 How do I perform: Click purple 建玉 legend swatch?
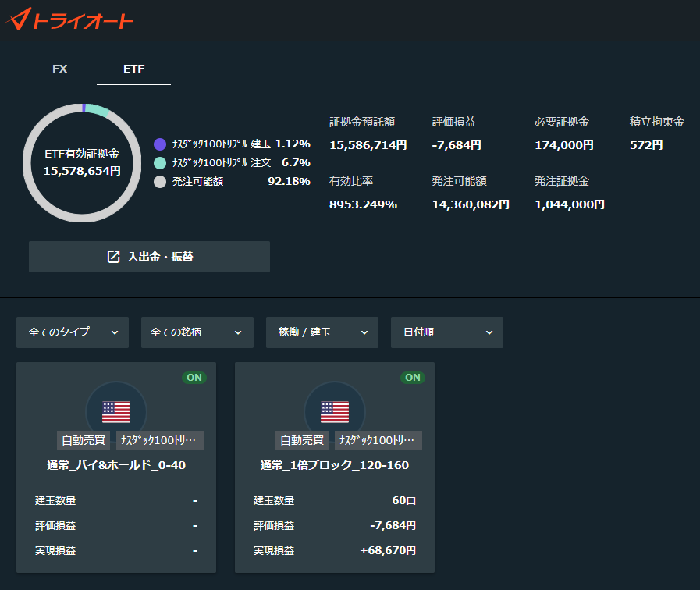click(x=160, y=144)
